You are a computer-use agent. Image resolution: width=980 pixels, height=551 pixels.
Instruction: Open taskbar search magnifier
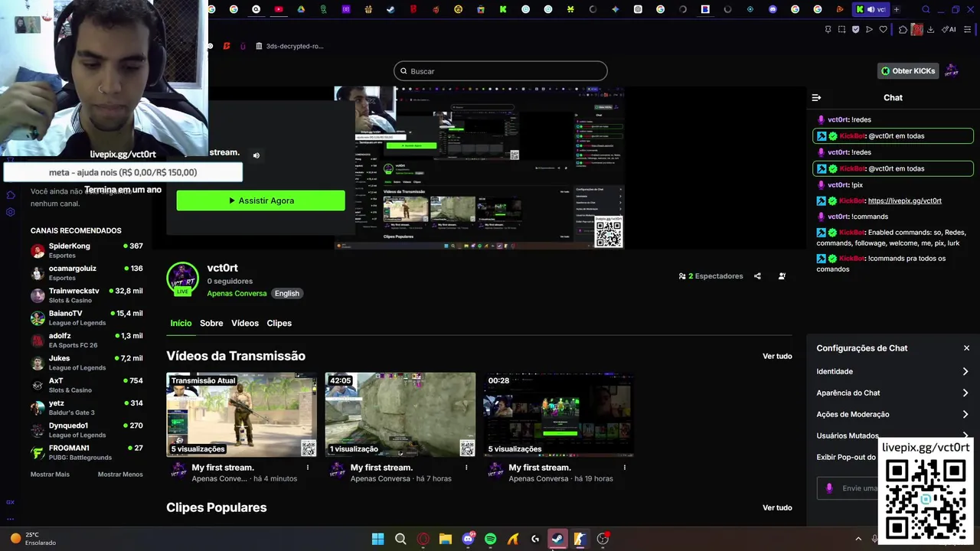[x=400, y=539]
